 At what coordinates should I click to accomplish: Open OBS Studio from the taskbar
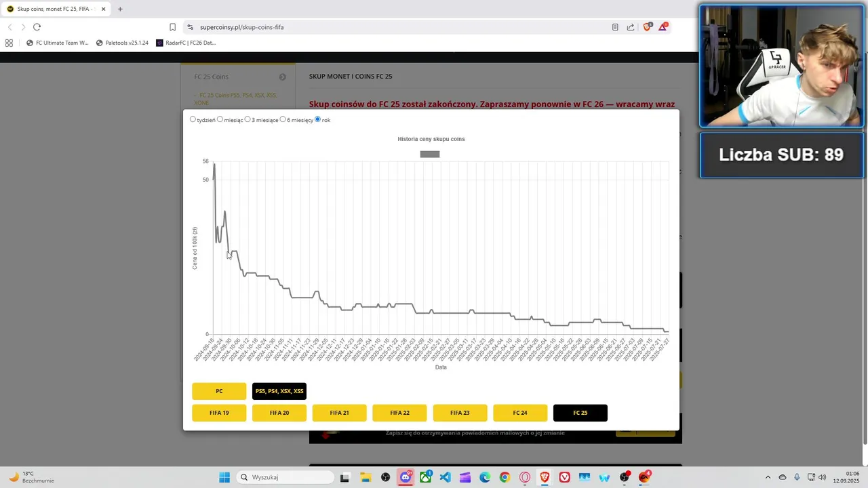(x=385, y=477)
